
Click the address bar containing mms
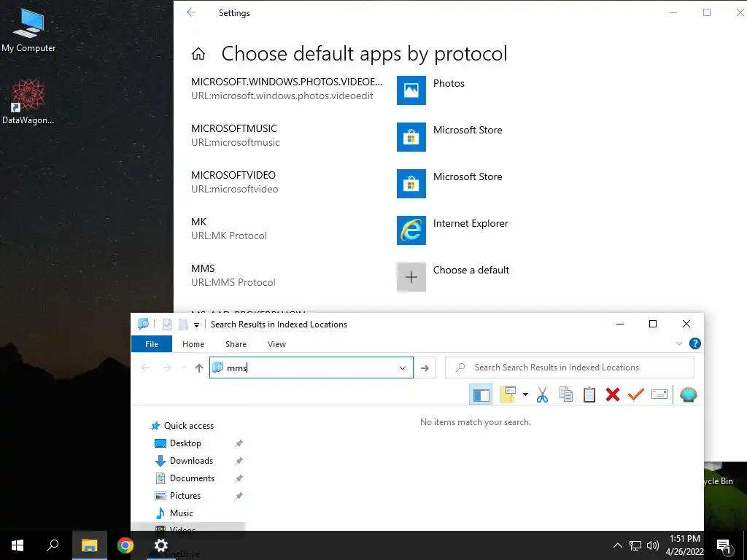pos(311,367)
